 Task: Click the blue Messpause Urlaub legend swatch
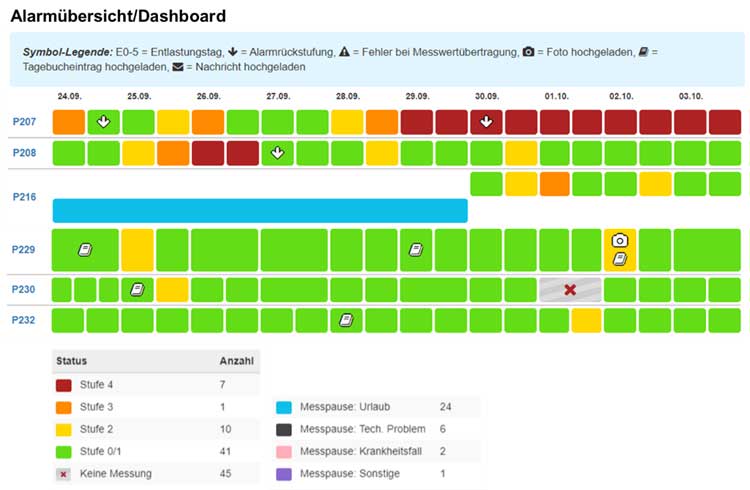(x=283, y=408)
